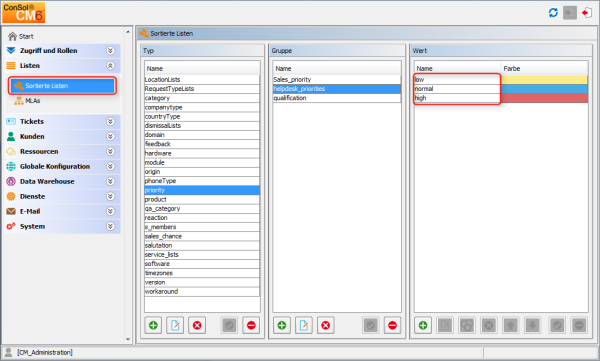Select high red color cell
The height and width of the screenshot is (361, 600).
coord(544,98)
